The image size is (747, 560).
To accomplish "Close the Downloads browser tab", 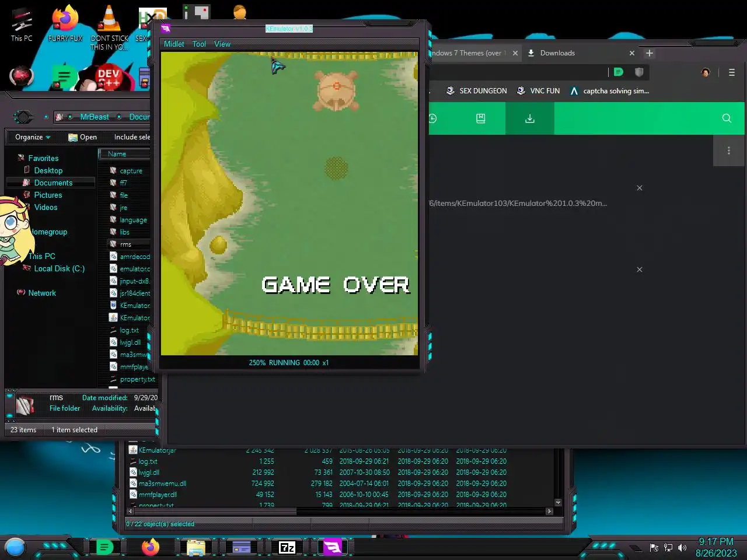I will tap(631, 53).
